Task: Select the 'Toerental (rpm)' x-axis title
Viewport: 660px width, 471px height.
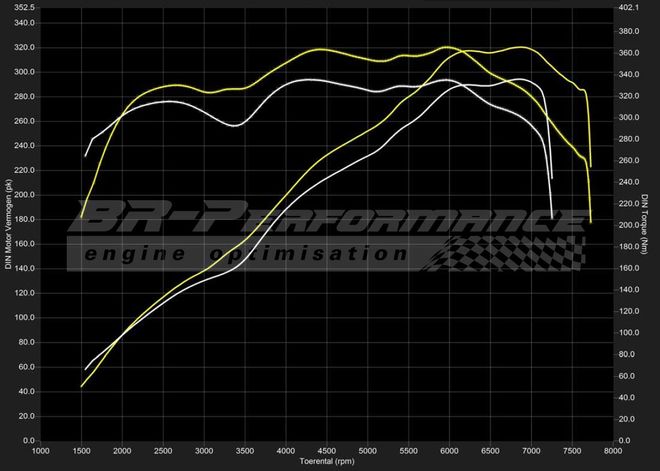Action: coord(327,462)
